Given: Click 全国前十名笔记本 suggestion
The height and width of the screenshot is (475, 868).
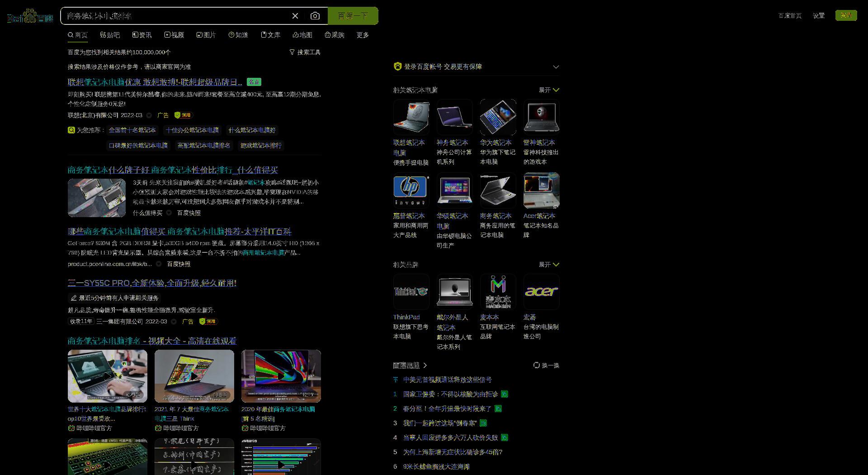Looking at the screenshot, I should click(x=132, y=130).
